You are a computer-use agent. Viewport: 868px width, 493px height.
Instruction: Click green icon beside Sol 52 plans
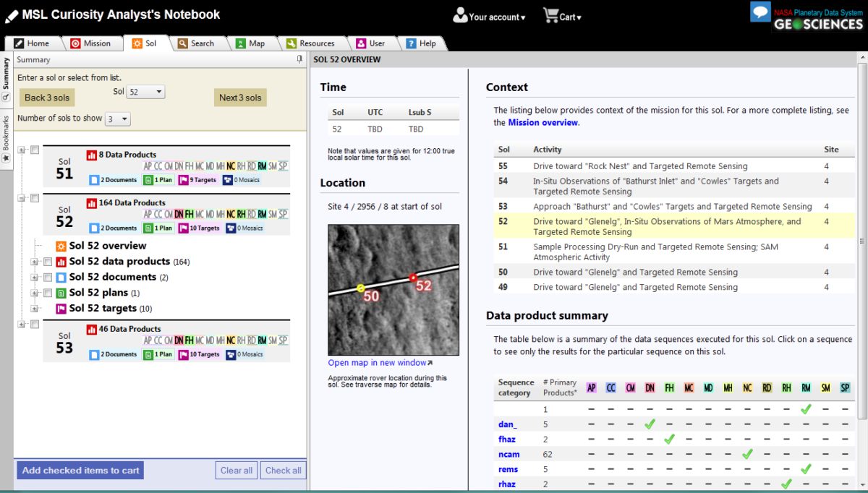click(x=61, y=293)
